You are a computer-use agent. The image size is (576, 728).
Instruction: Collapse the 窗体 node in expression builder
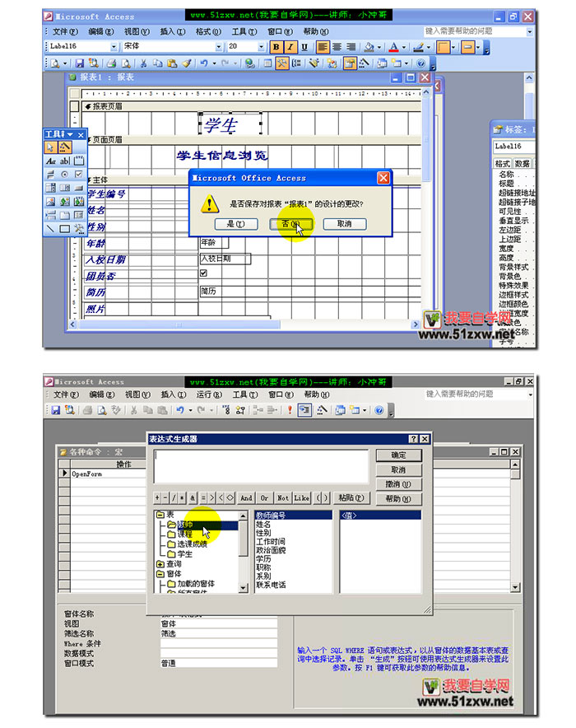(160, 574)
